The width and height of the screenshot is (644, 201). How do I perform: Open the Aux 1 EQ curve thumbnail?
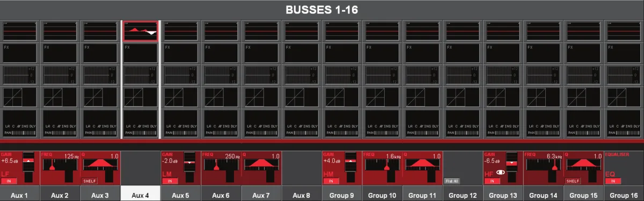20,32
